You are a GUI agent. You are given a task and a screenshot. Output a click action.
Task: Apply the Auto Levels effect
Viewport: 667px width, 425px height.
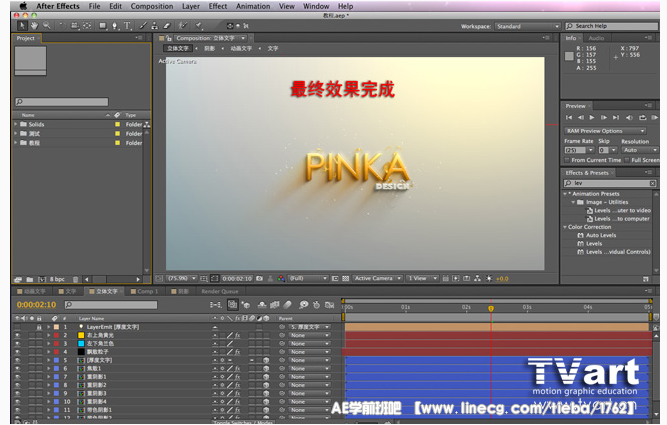[600, 235]
